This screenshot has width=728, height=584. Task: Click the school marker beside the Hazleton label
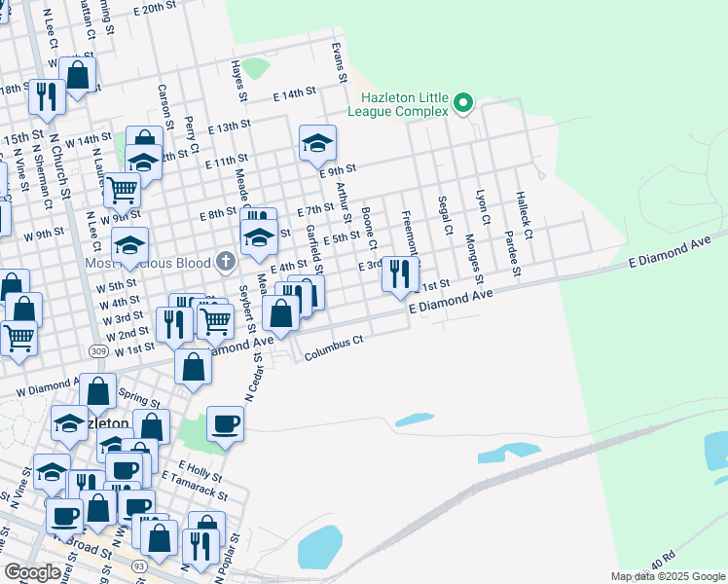point(69,423)
